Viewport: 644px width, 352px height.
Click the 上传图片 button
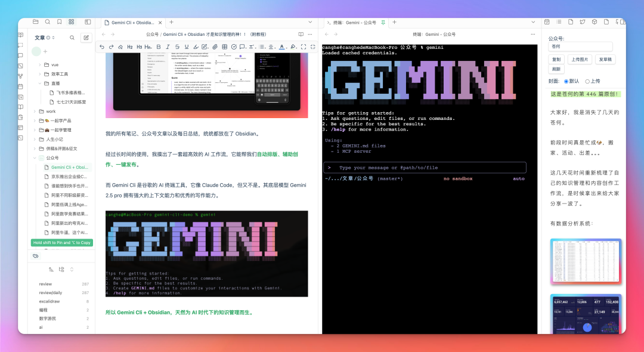tap(580, 60)
